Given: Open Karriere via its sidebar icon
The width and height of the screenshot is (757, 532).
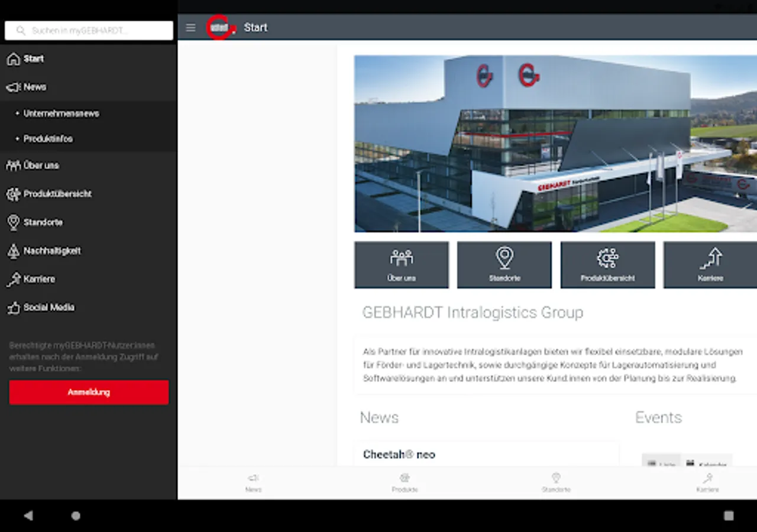Looking at the screenshot, I should point(13,279).
